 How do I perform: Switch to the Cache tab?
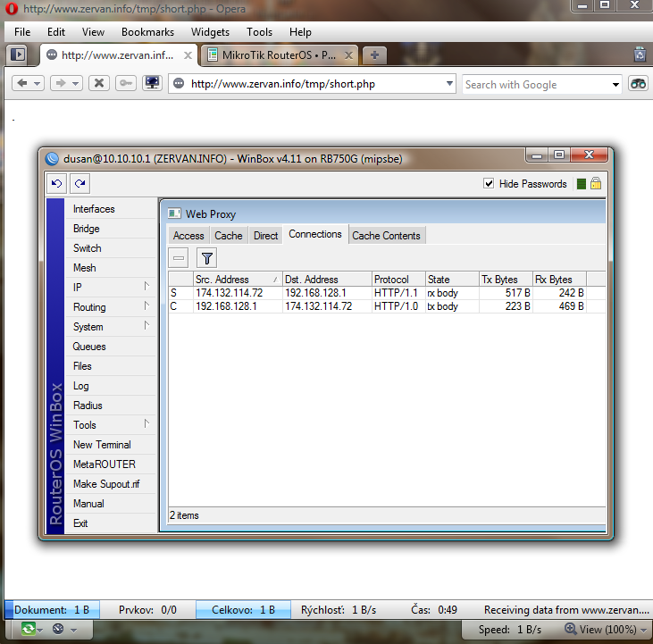click(228, 235)
